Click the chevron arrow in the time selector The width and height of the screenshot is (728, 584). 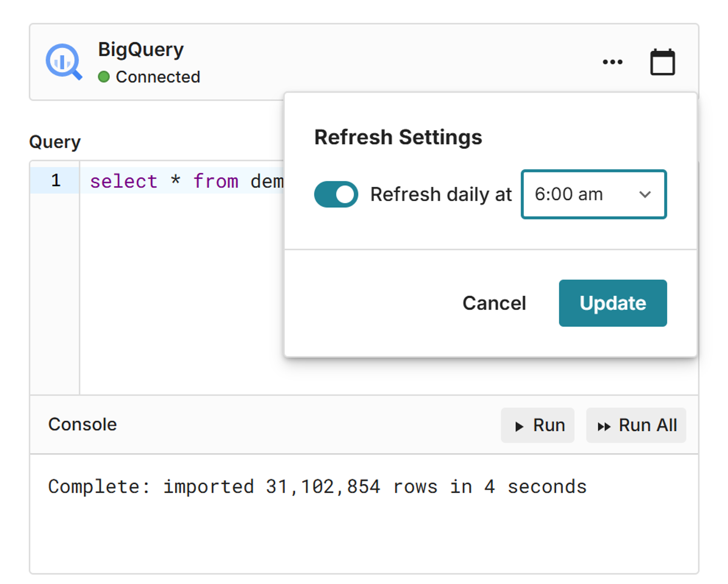pos(645,194)
